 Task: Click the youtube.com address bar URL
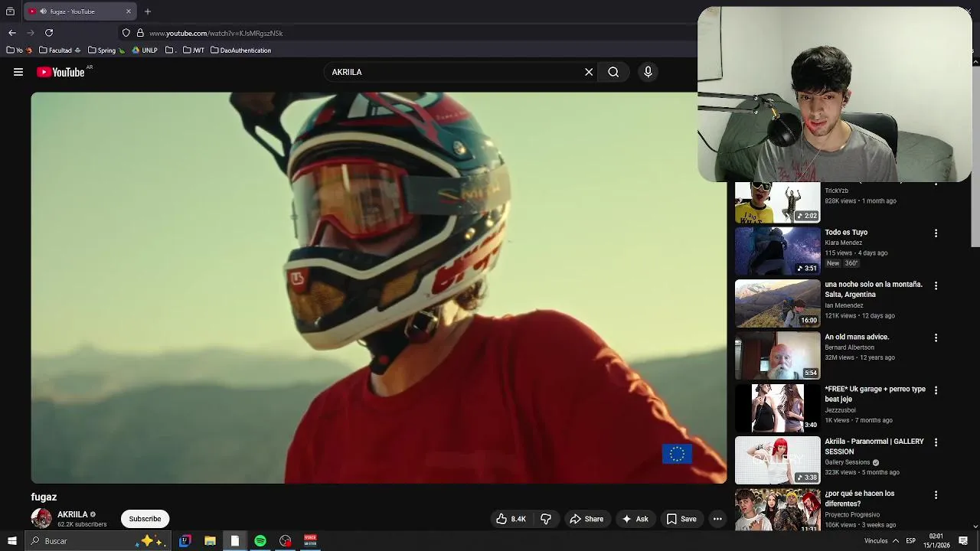click(x=216, y=34)
